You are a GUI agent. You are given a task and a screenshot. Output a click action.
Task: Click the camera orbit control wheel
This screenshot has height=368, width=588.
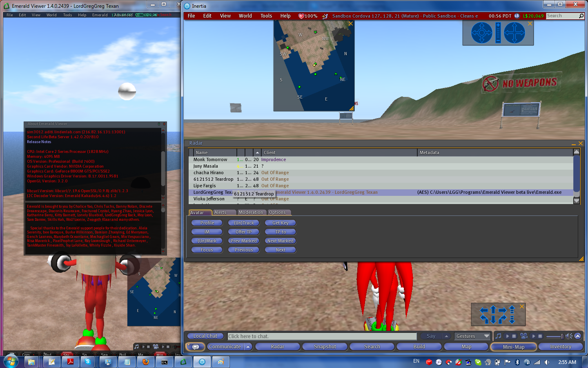pyautogui.click(x=482, y=33)
